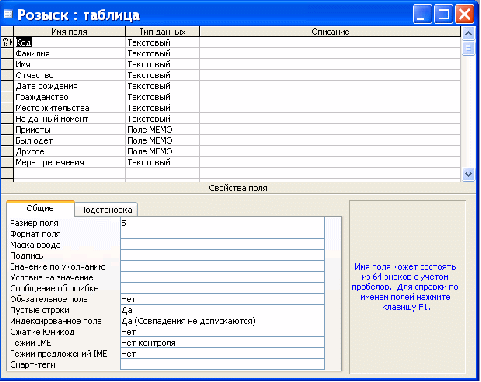Open data type cell for Гражданство

pos(162,97)
